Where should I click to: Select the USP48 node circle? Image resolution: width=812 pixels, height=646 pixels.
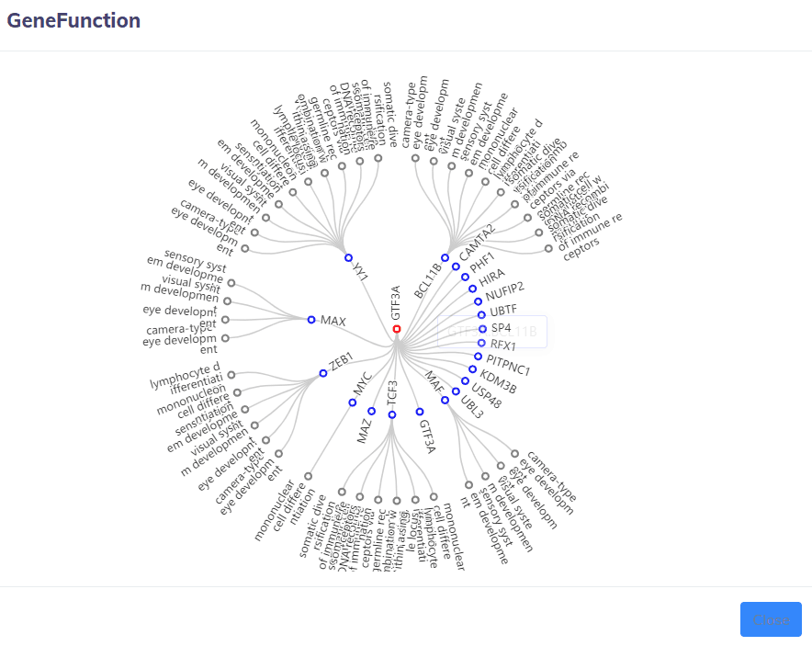click(465, 380)
